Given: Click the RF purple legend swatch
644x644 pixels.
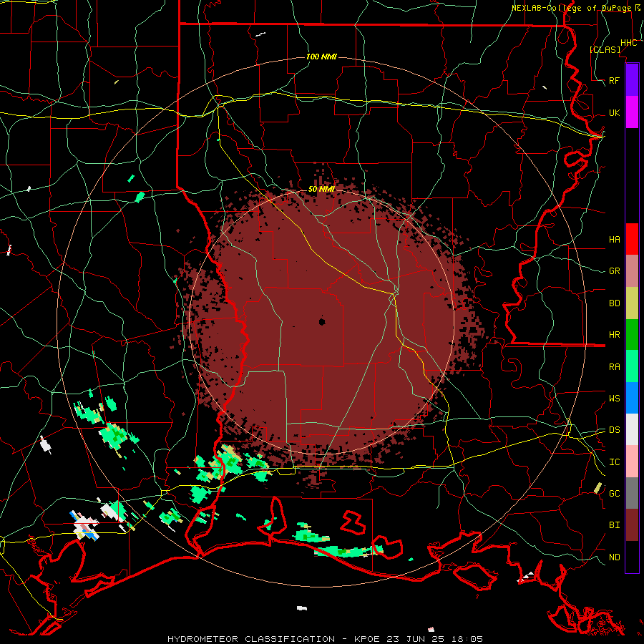Looking at the screenshot, I should point(632,80).
